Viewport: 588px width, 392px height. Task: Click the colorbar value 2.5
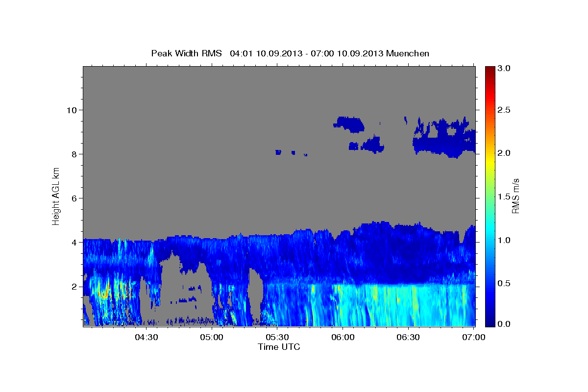click(x=504, y=110)
